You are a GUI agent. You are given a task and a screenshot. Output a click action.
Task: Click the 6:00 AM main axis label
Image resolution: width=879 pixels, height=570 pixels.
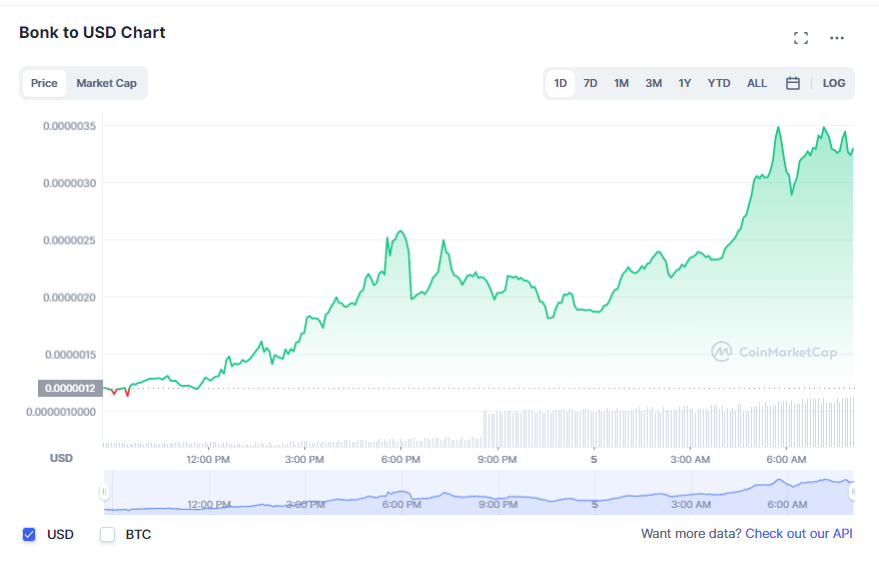(x=787, y=460)
